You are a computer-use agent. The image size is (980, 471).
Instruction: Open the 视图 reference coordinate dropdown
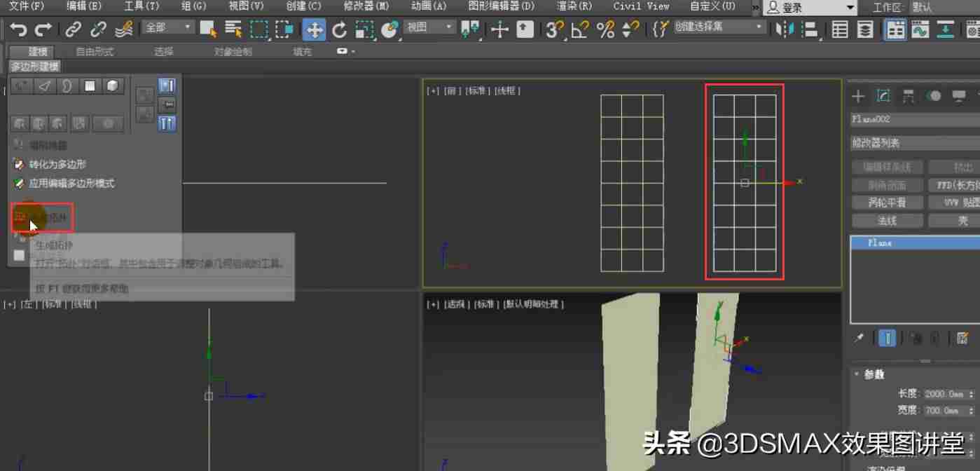coord(429,27)
